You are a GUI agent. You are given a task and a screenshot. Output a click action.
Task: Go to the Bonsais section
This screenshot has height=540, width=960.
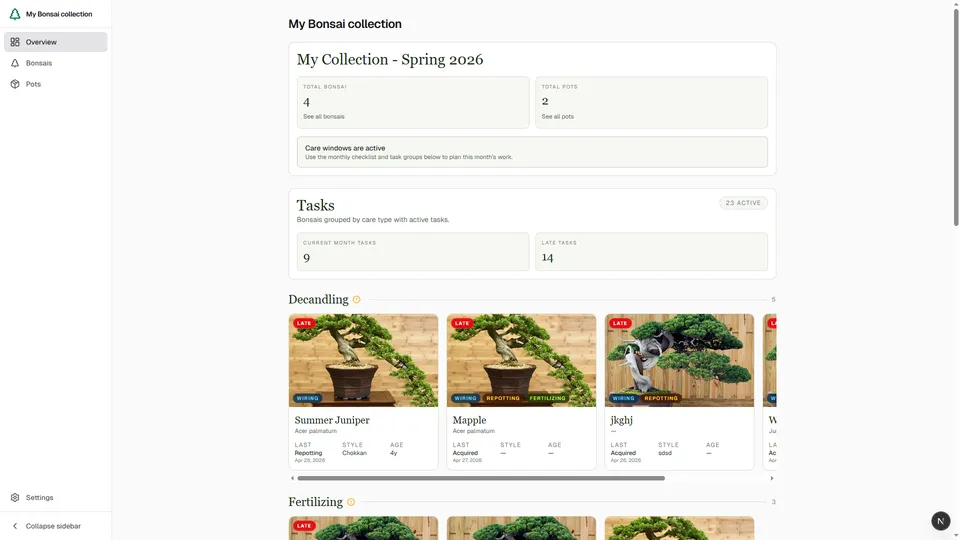click(x=56, y=63)
